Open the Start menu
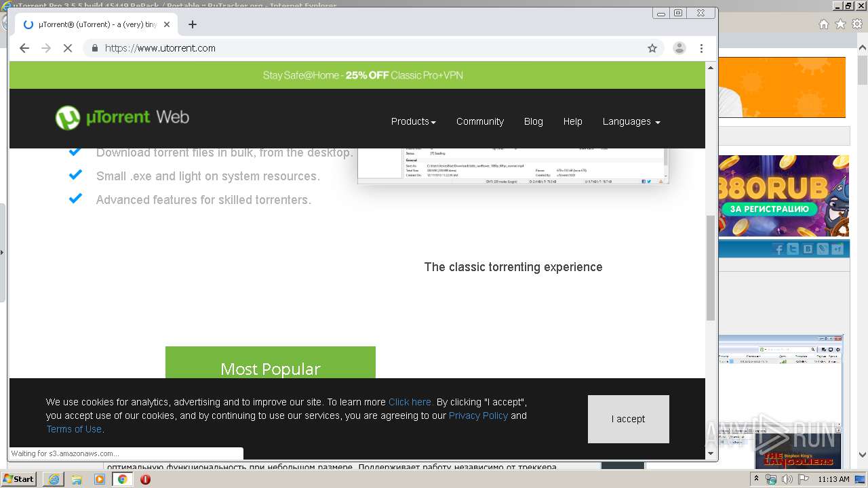The height and width of the screenshot is (488, 868). [18, 479]
